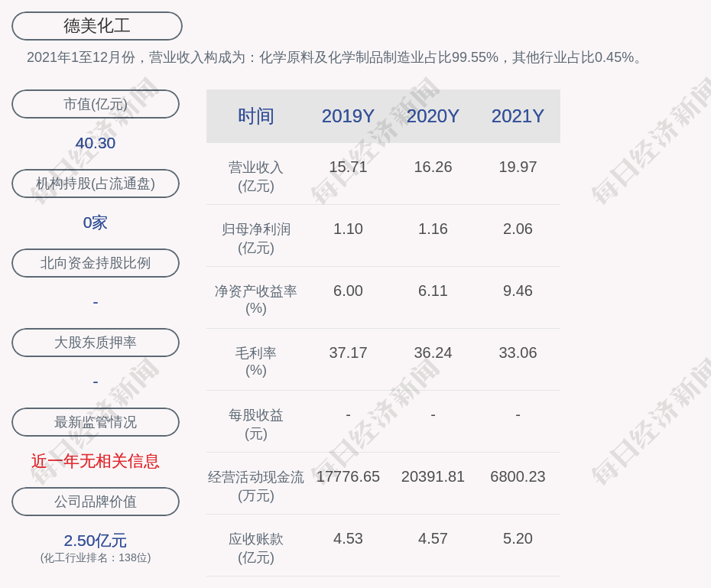
Task: Click the 2021Y column header
Action: [x=518, y=116]
